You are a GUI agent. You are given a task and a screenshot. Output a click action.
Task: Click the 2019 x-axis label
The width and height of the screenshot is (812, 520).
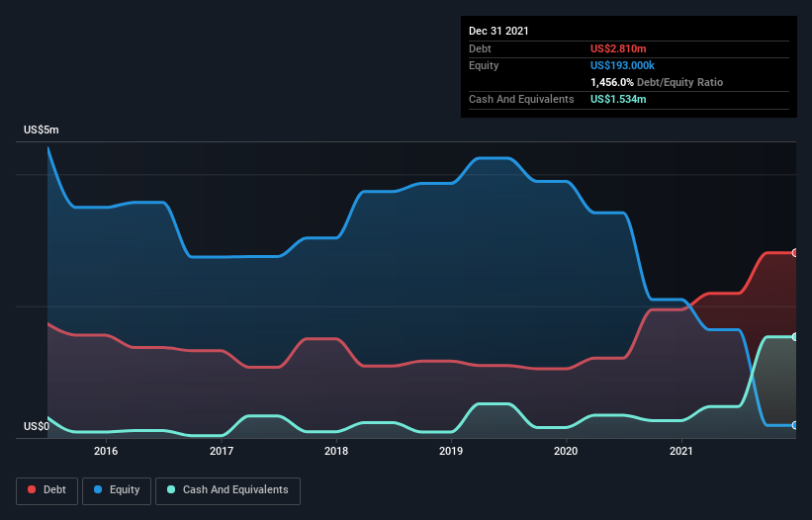(451, 451)
